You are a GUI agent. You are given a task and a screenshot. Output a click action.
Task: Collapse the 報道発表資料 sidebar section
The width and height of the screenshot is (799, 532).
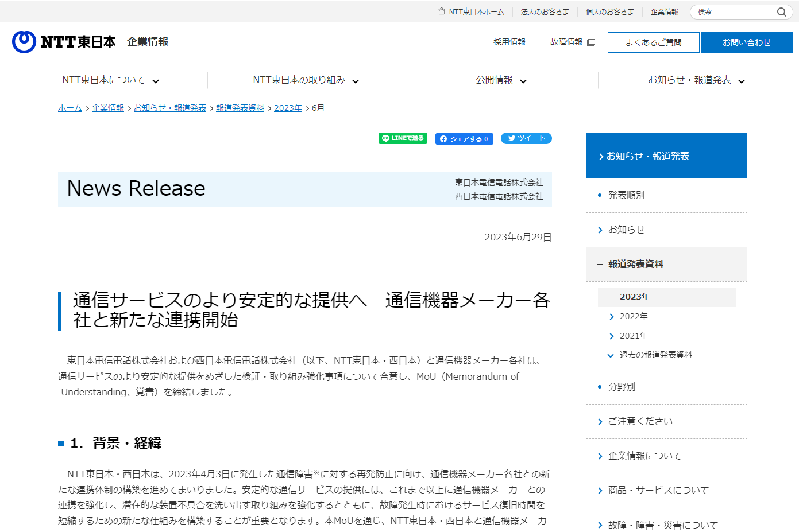[x=597, y=264]
